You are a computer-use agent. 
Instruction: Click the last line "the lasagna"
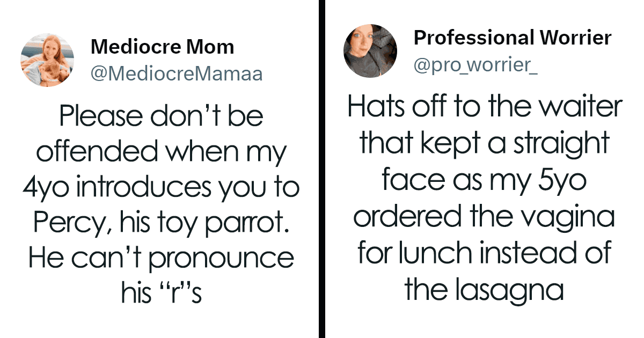[485, 290]
